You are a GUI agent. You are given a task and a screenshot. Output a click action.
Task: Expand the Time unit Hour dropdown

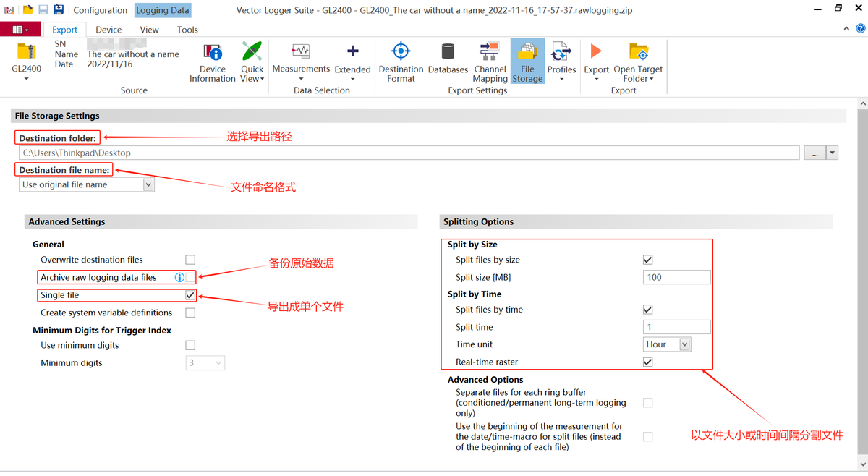coord(684,344)
